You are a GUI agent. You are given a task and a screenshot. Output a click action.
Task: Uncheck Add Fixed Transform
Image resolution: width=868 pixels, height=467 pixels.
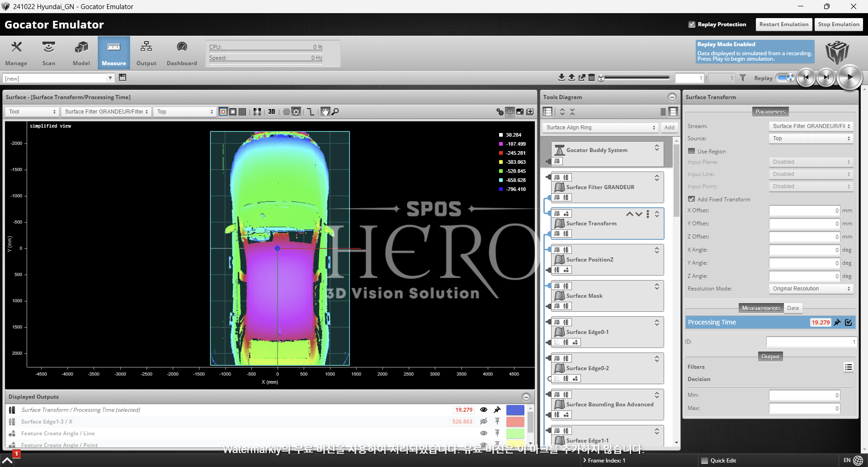(x=692, y=199)
